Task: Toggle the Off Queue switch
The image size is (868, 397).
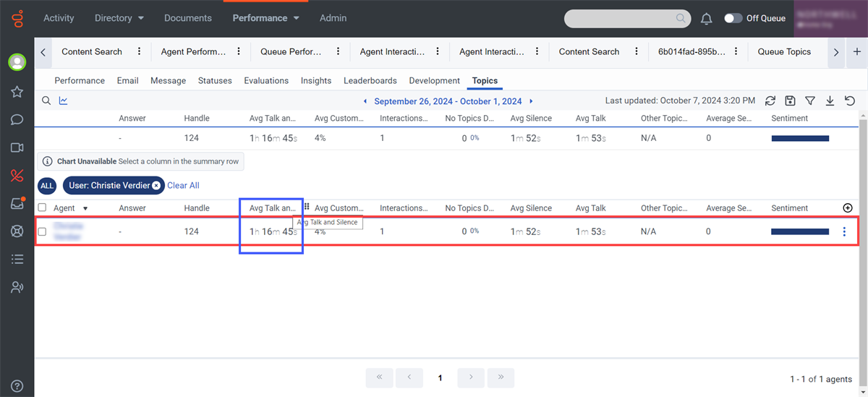Action: 733,19
